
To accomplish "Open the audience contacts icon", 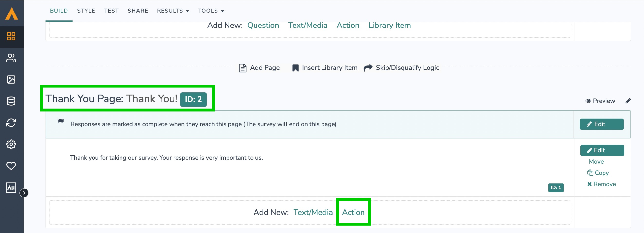I will click(x=11, y=58).
